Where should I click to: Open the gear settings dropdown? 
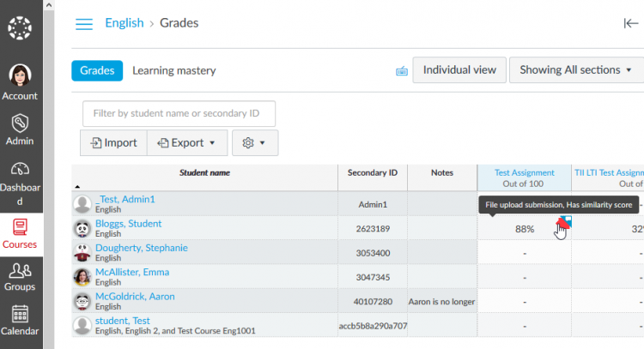click(x=255, y=143)
